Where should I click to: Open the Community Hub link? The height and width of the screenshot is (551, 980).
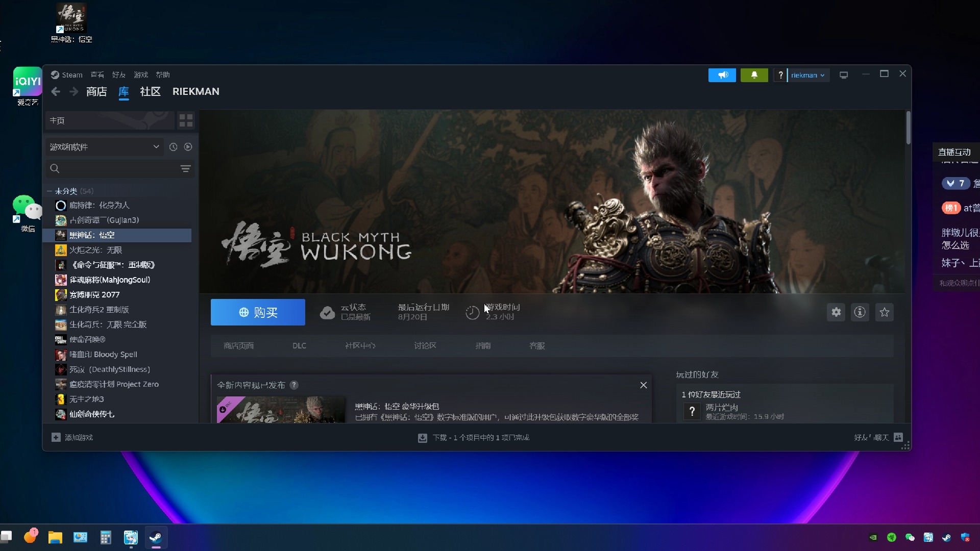click(360, 346)
